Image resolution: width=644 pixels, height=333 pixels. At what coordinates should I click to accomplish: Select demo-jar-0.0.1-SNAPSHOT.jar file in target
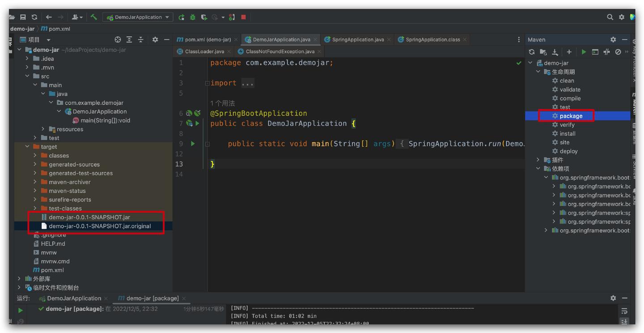pyautogui.click(x=89, y=217)
